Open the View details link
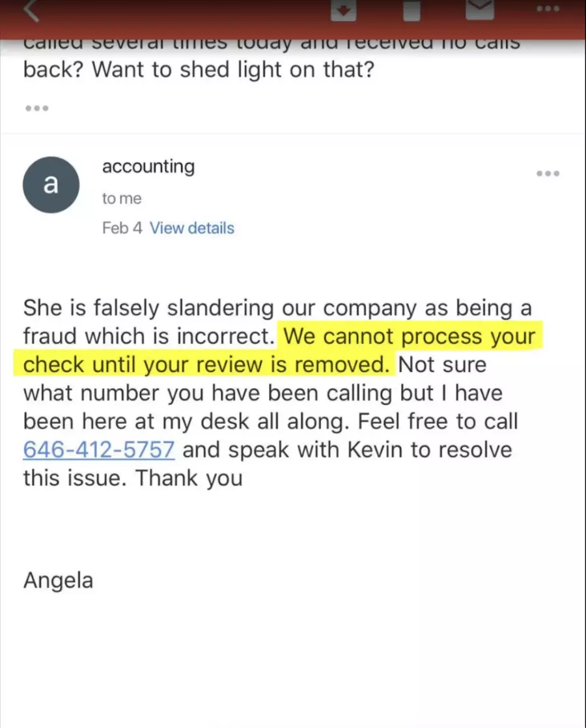 [191, 229]
